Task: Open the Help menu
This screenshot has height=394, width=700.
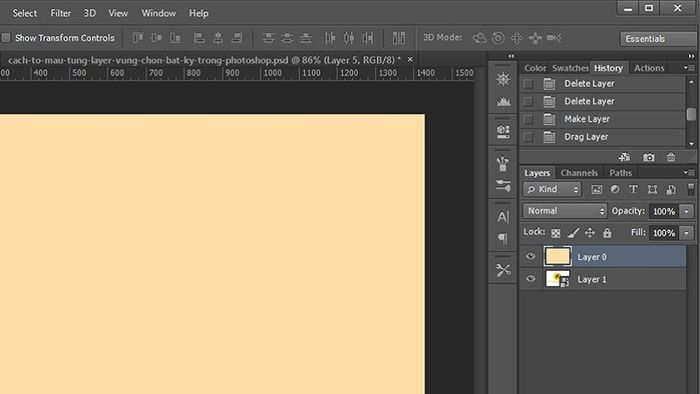Action: point(198,13)
